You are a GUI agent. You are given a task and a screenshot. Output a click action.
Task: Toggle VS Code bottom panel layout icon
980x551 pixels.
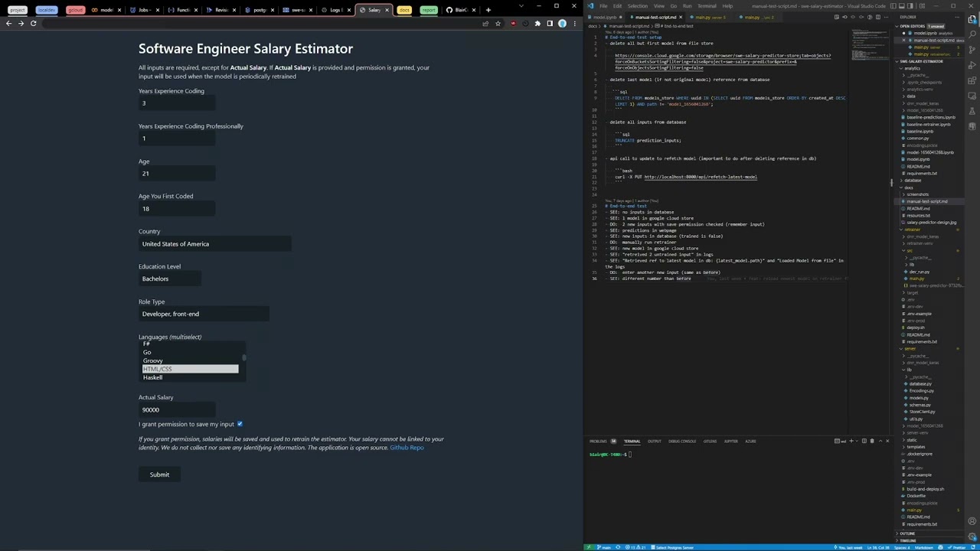point(902,6)
